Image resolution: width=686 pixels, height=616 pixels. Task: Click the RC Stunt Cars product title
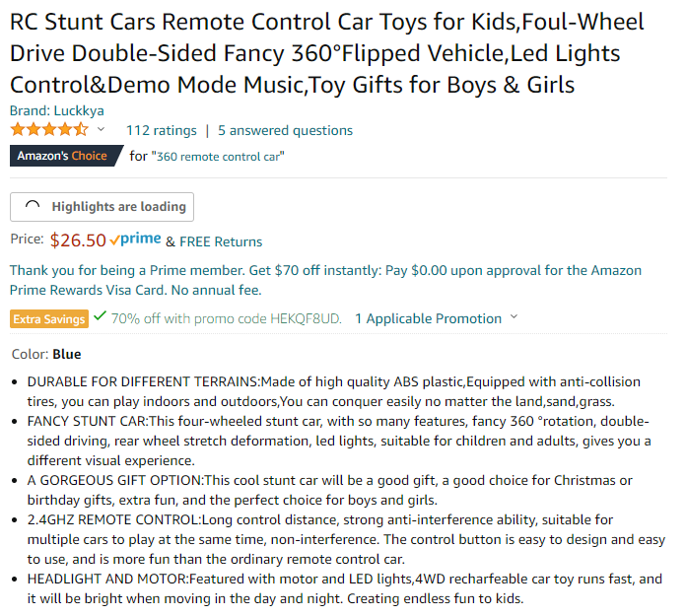(327, 53)
